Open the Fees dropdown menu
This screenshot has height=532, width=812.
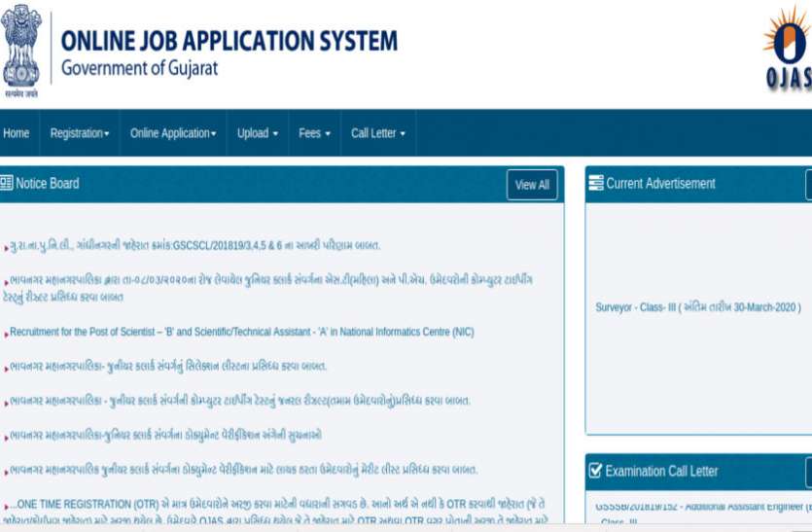pyautogui.click(x=314, y=133)
